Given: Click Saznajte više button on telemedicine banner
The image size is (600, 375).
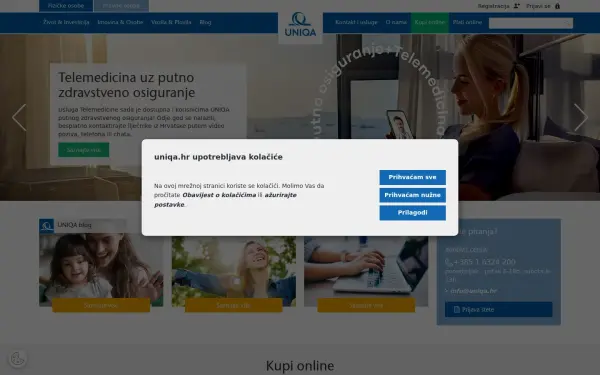Looking at the screenshot, I should tap(83, 150).
